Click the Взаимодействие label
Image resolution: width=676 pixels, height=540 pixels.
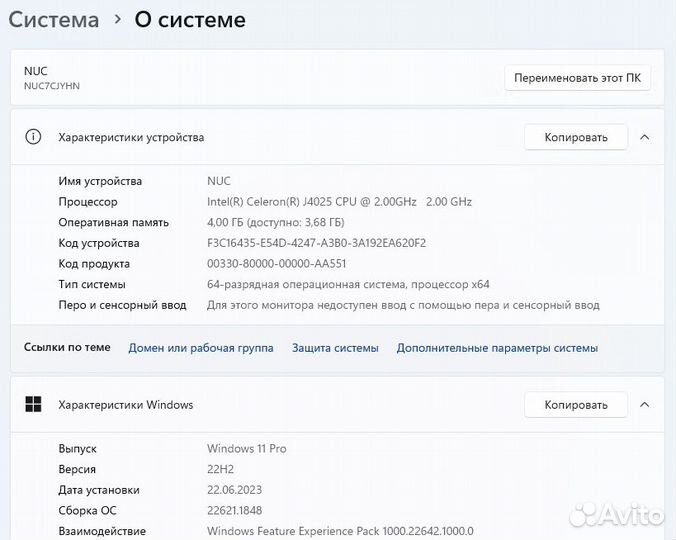click(x=102, y=531)
